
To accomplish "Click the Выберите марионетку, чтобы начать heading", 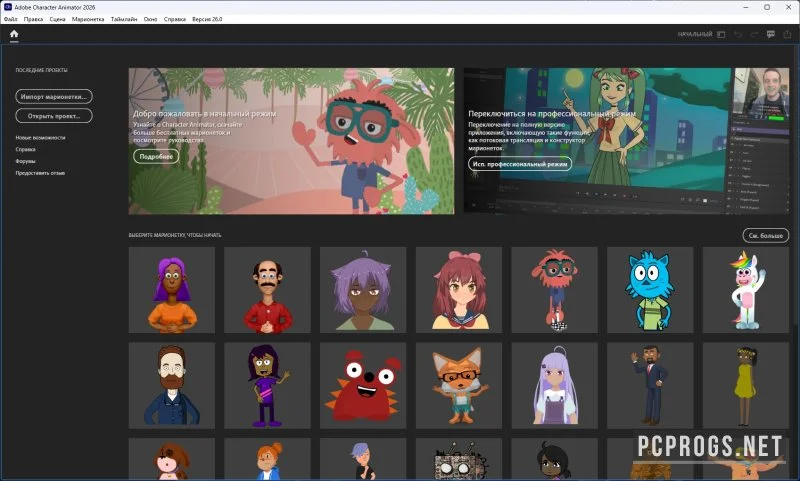I will [175, 235].
